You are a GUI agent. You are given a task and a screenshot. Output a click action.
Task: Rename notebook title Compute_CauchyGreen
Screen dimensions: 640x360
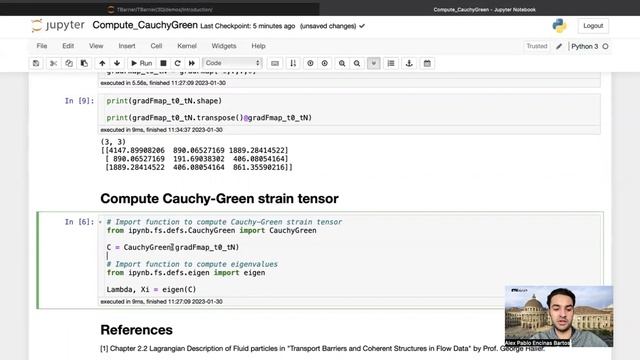click(145, 25)
